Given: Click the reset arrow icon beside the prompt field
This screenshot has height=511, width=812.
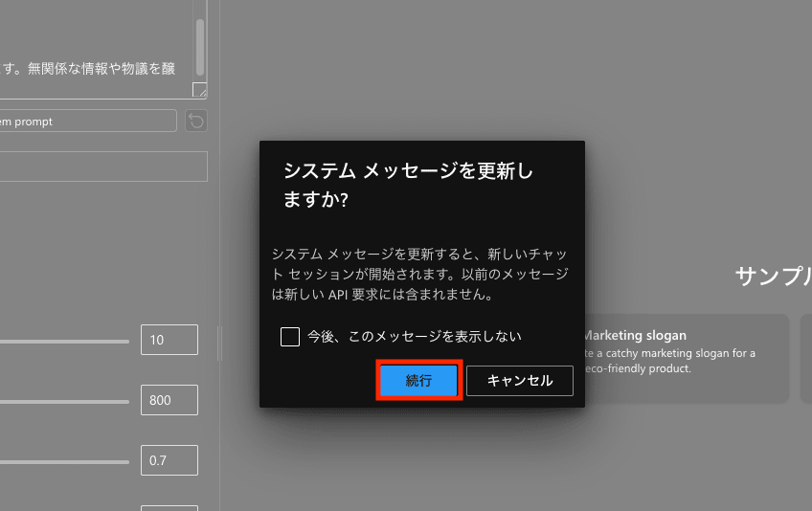Looking at the screenshot, I should point(196,122).
